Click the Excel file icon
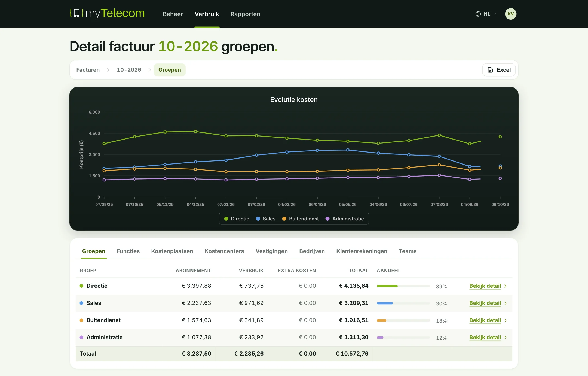 490,70
